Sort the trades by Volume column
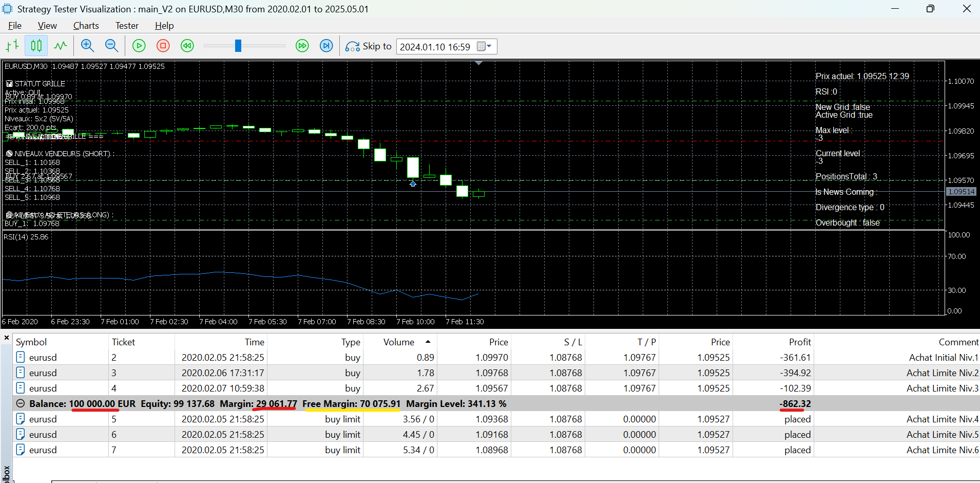This screenshot has height=483, width=980. (399, 342)
